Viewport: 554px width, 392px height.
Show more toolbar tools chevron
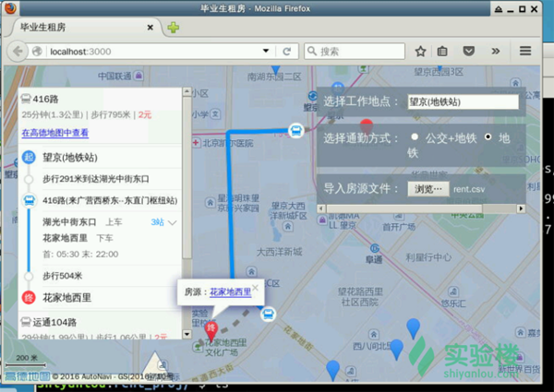pyautogui.click(x=496, y=52)
